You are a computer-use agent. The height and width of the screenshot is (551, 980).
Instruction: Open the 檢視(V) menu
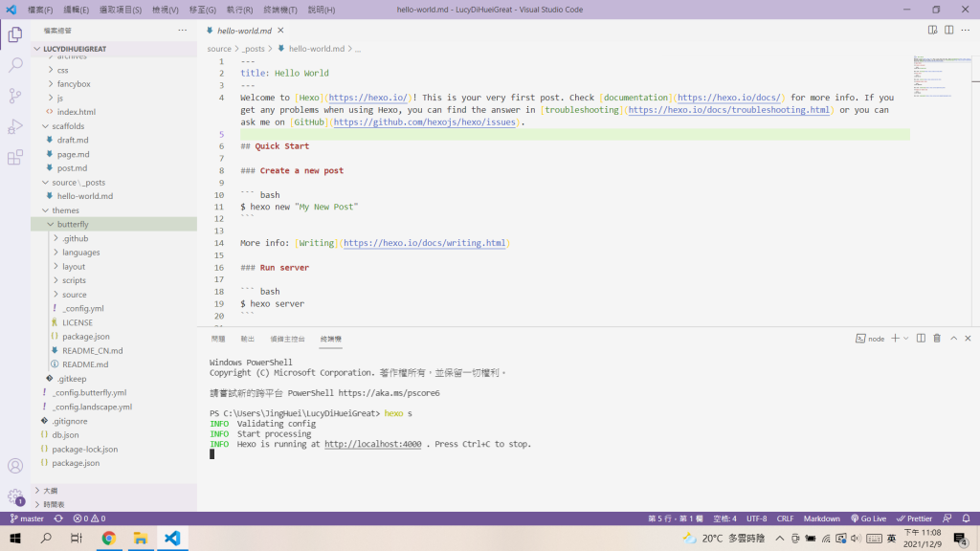coord(165,10)
